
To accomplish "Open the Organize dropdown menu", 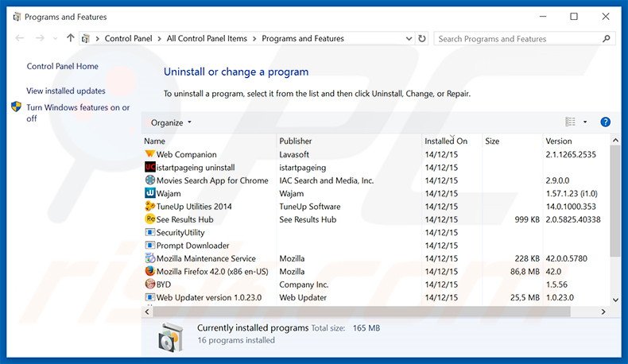I will click(x=171, y=122).
